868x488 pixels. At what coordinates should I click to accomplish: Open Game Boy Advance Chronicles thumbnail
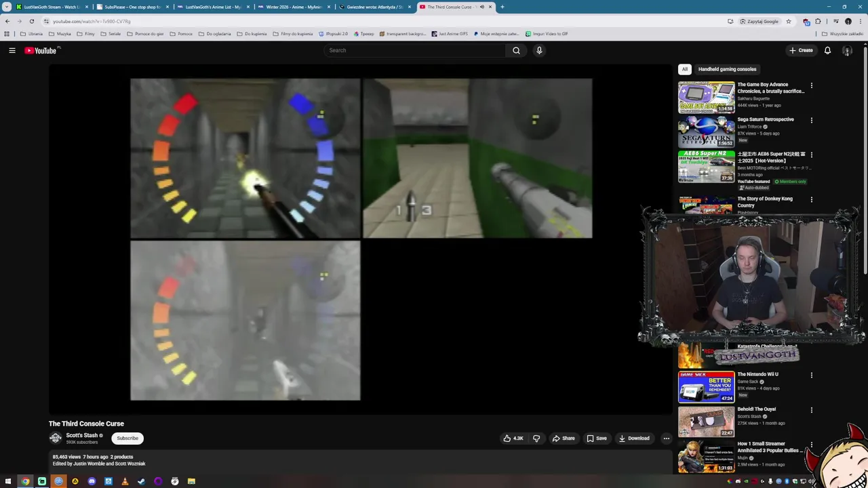point(706,97)
